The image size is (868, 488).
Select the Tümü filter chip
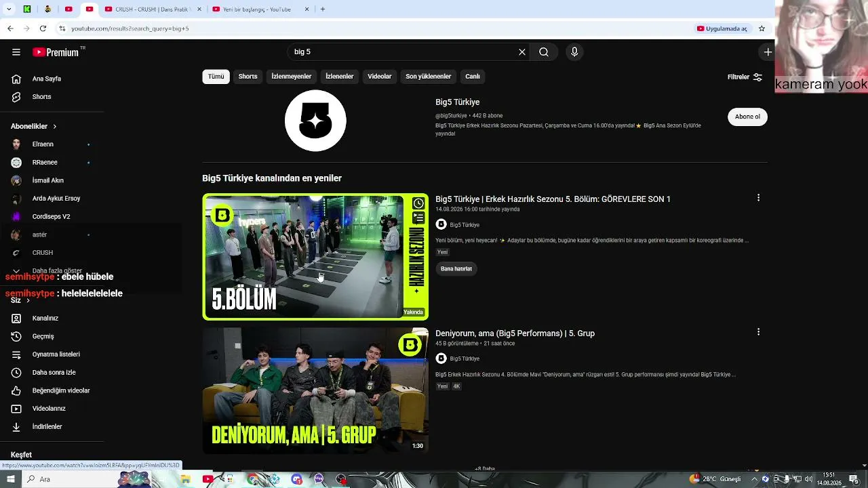point(216,77)
